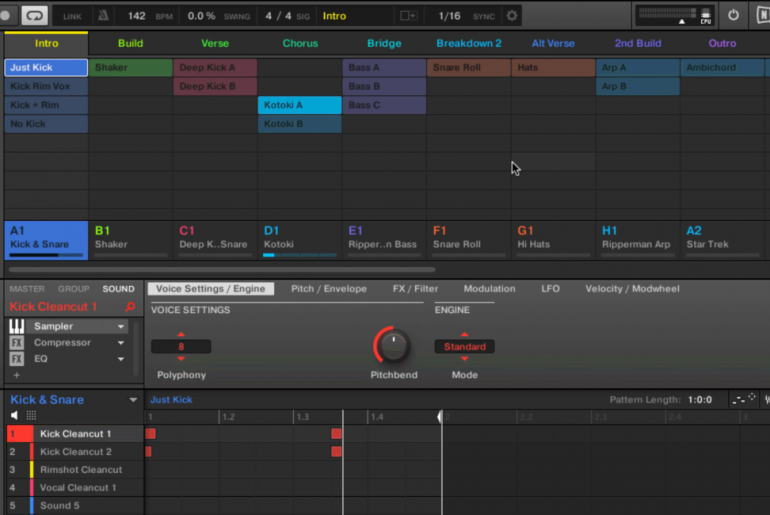
Task: Open the LFO page
Action: point(550,289)
